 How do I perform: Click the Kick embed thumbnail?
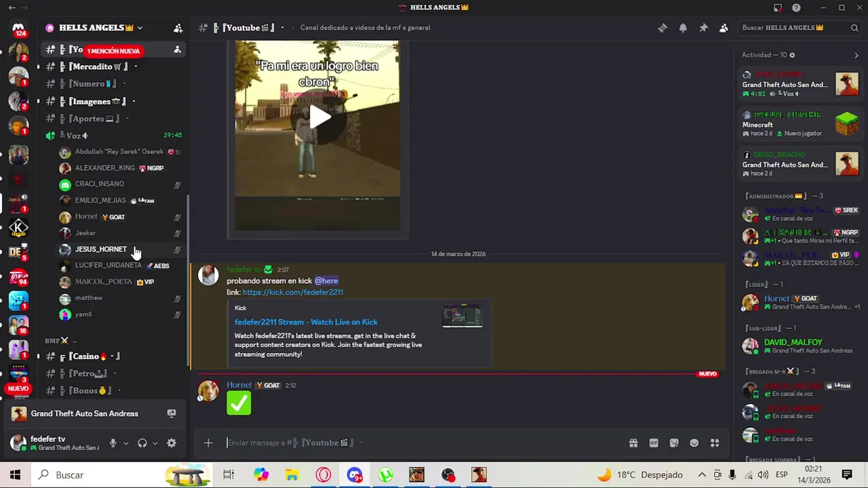(462, 317)
